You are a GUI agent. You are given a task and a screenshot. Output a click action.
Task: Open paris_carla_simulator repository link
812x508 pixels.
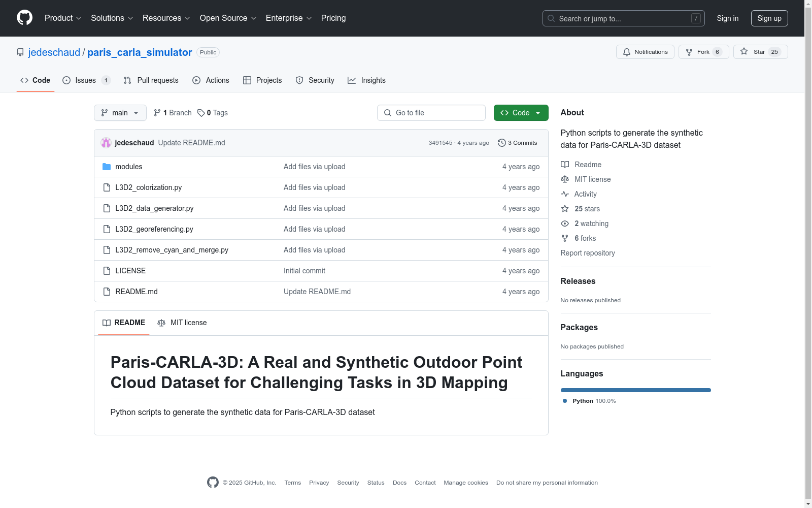(x=140, y=52)
